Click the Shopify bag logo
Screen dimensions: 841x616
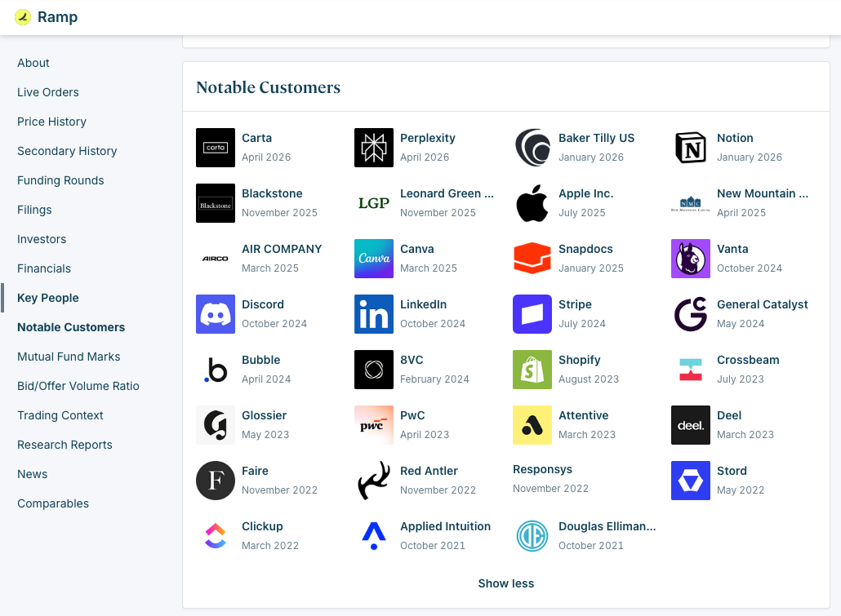(532, 370)
